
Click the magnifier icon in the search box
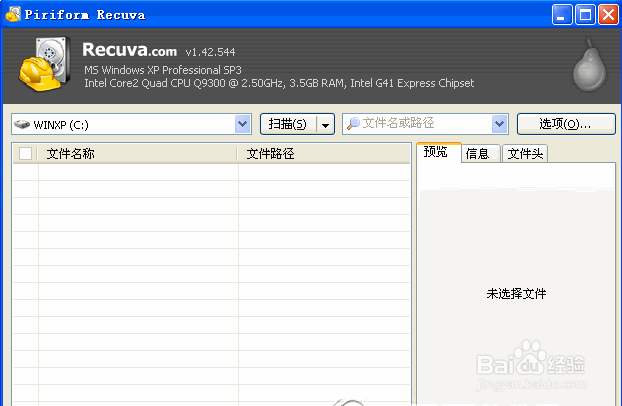click(x=353, y=123)
